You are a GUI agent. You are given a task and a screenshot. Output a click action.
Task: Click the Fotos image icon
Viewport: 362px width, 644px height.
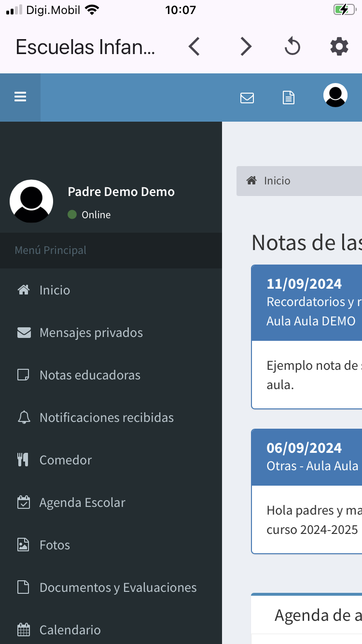pyautogui.click(x=23, y=545)
